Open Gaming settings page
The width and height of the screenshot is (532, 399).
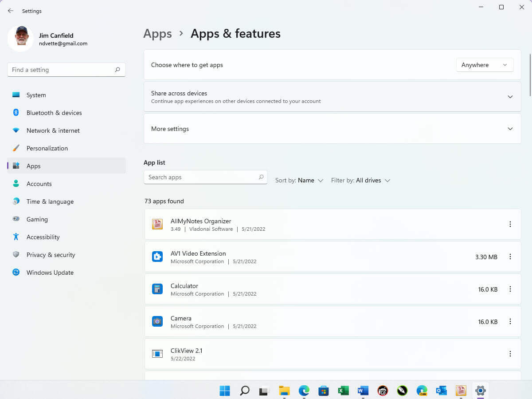[66, 219]
